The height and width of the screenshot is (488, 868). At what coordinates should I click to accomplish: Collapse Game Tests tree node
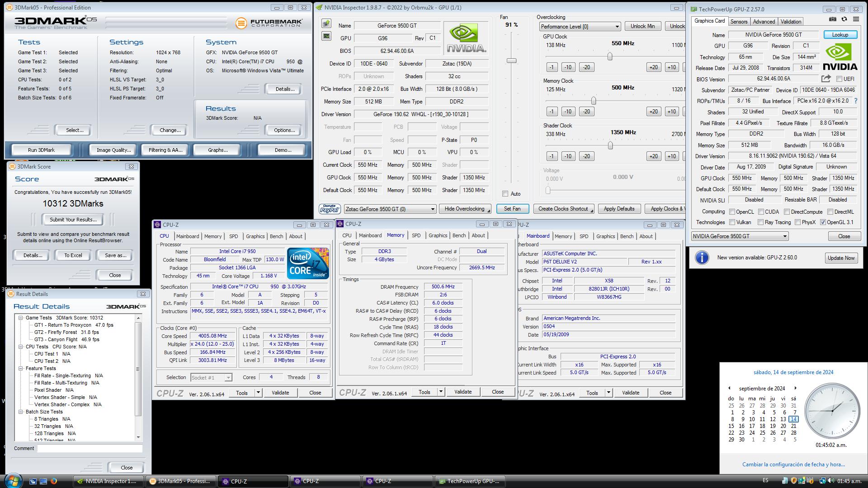coord(21,318)
